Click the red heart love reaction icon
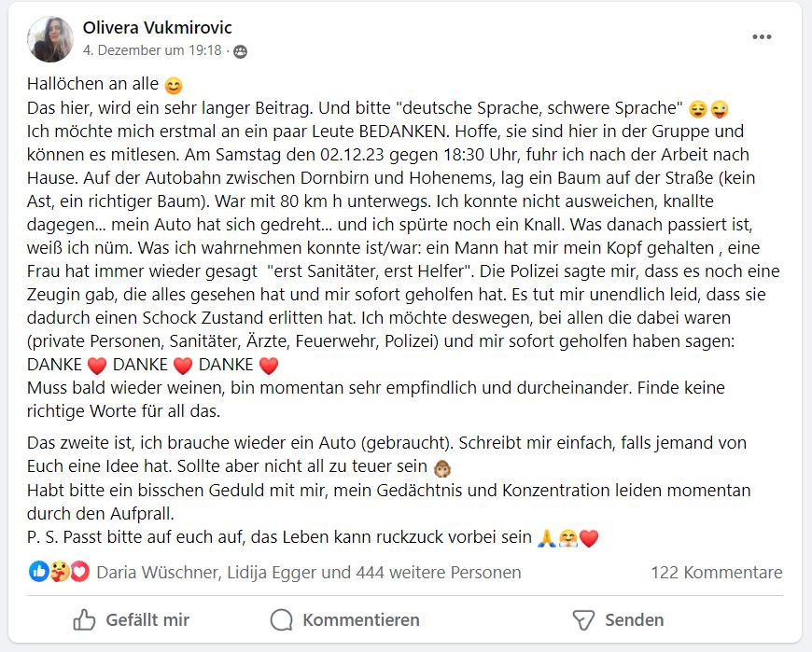Screen dimensions: 812x652 coord(80,572)
